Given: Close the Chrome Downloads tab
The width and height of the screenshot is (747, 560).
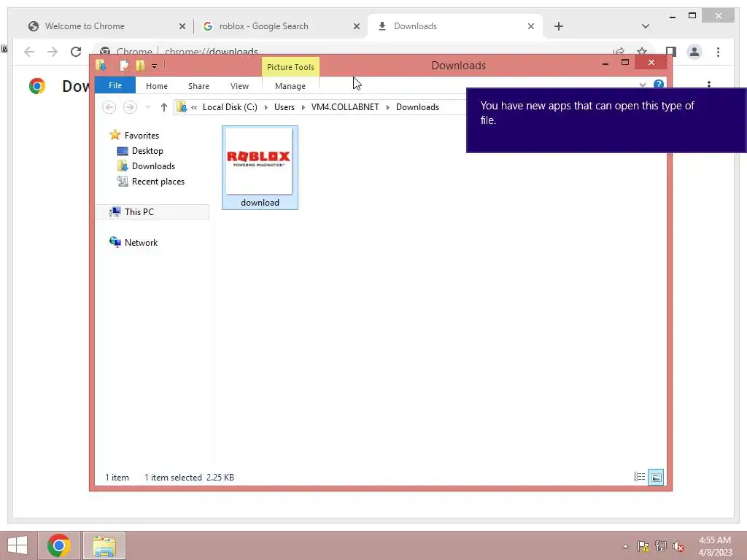Looking at the screenshot, I should point(531,27).
